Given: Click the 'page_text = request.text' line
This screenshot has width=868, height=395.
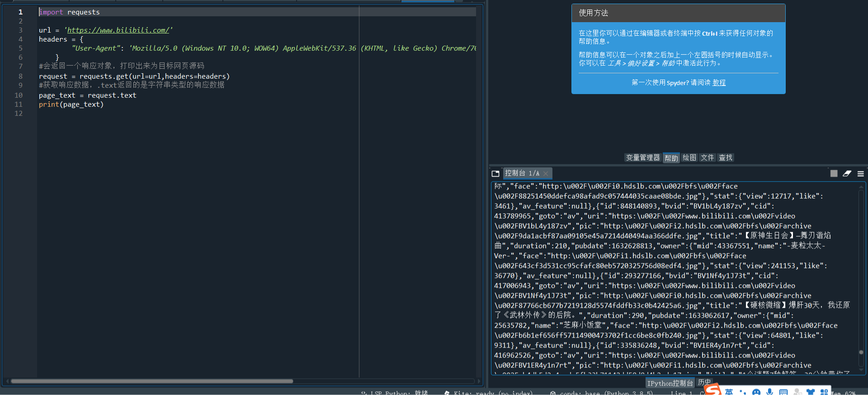Looking at the screenshot, I should 87,95.
